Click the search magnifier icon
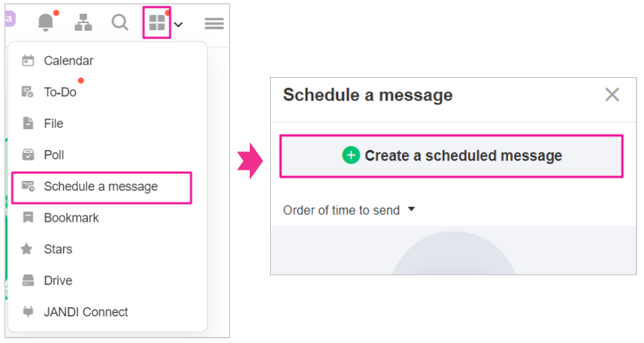 click(120, 22)
